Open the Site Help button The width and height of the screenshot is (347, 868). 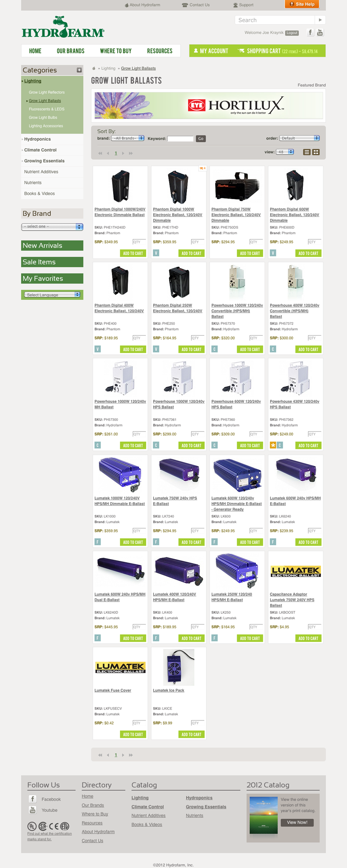click(302, 4)
